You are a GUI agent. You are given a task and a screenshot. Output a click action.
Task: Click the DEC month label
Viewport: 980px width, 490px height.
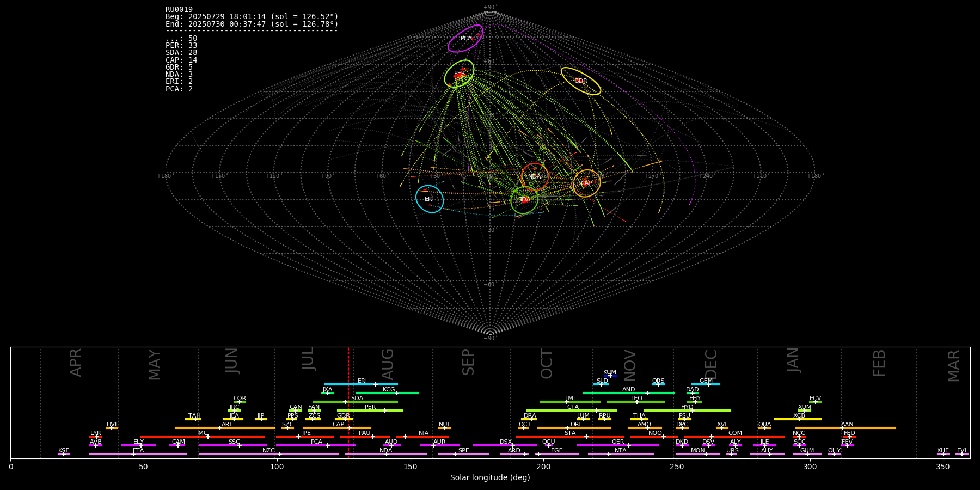point(711,364)
